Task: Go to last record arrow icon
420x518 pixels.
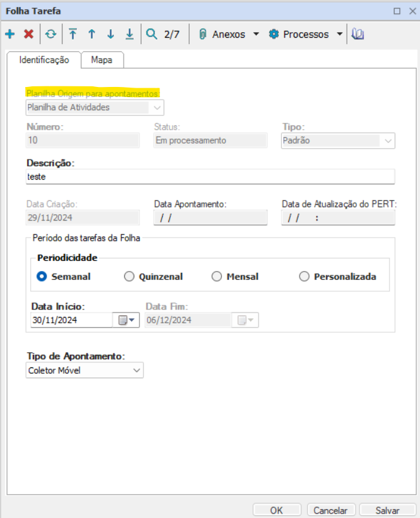Action: pos(129,35)
